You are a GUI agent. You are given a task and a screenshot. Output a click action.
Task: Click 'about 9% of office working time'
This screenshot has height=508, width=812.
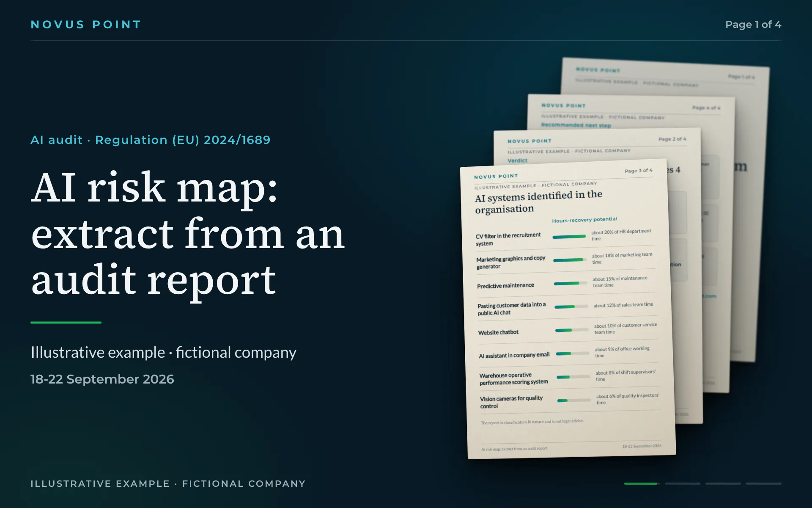click(x=622, y=352)
